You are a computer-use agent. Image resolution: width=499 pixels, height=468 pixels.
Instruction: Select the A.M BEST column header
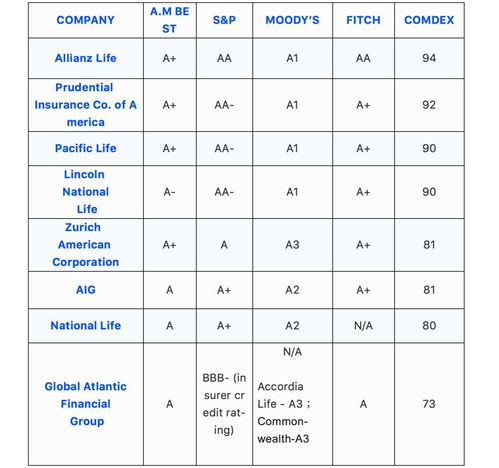pyautogui.click(x=169, y=20)
